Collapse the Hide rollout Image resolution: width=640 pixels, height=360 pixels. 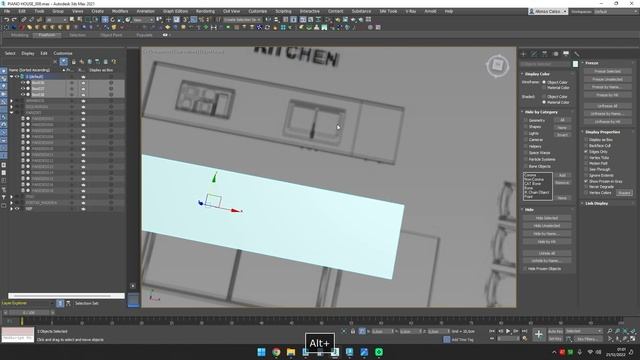pyautogui.click(x=529, y=209)
